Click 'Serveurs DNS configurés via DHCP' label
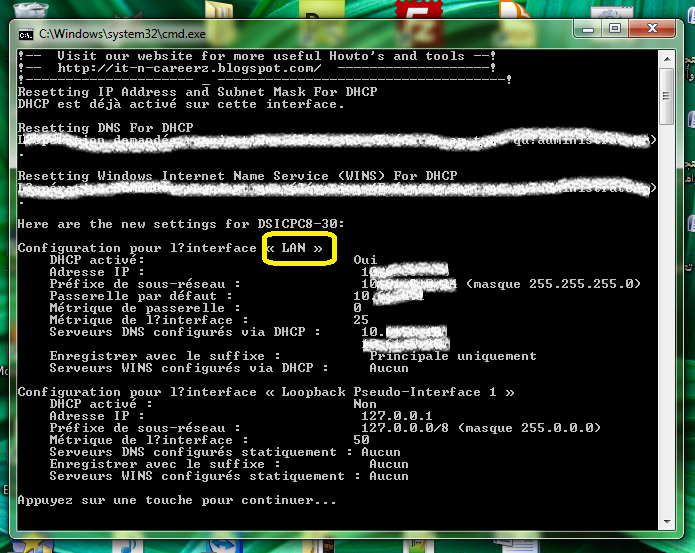The height and width of the screenshot is (553, 695). [184, 332]
